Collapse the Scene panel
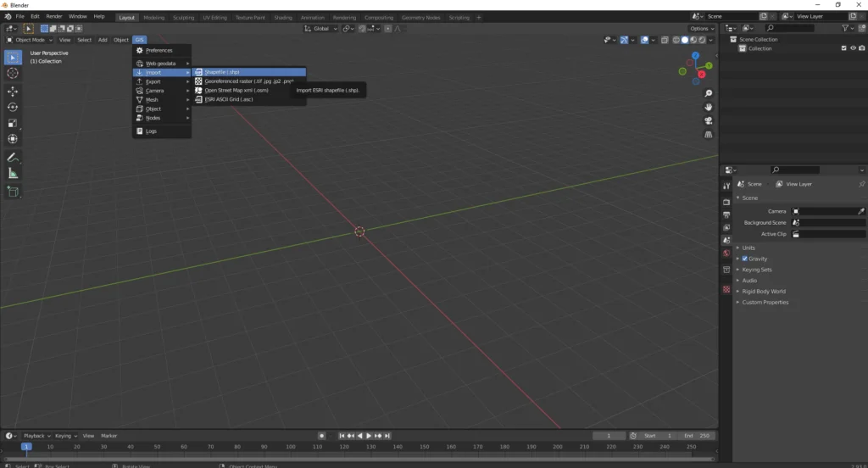 (749, 198)
